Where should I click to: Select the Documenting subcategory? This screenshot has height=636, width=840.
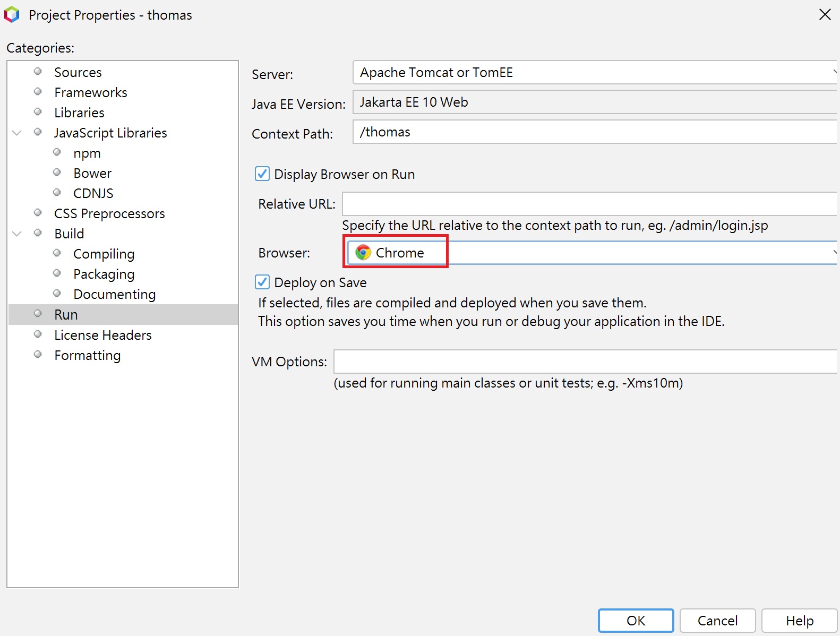(x=115, y=294)
